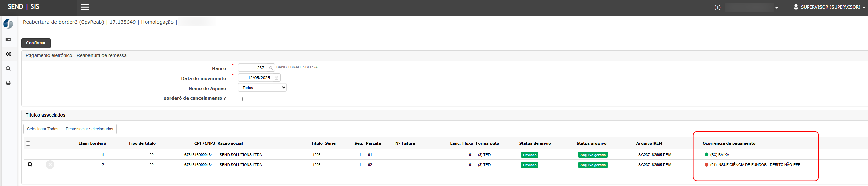Click Selecionar Todos button
The image size is (868, 186).
pos(43,129)
